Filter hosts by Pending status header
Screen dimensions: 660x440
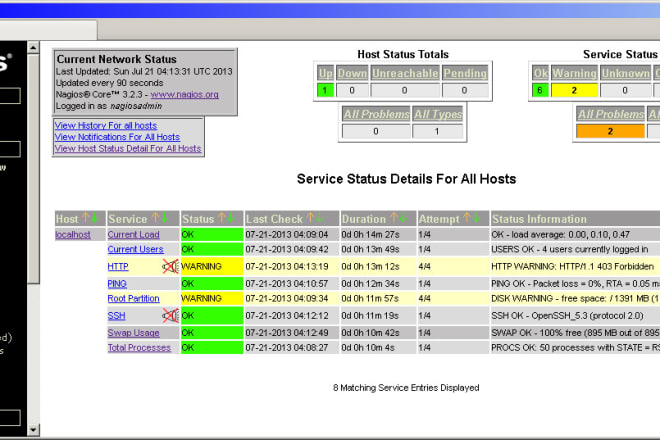[465, 73]
